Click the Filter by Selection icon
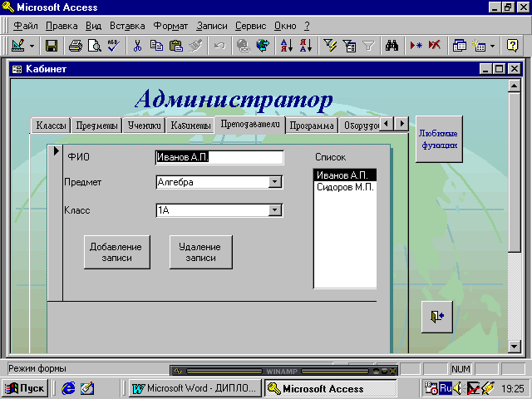532x399 pixels. pyautogui.click(x=331, y=46)
